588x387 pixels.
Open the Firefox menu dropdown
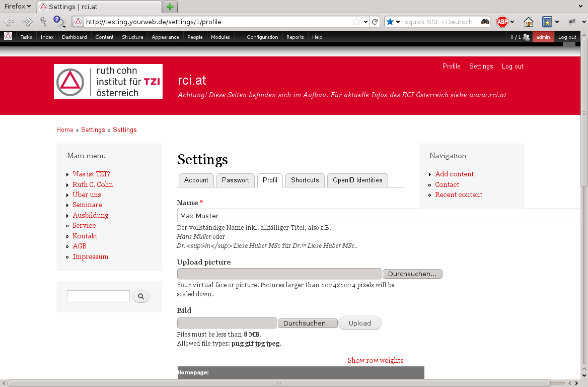click(18, 7)
